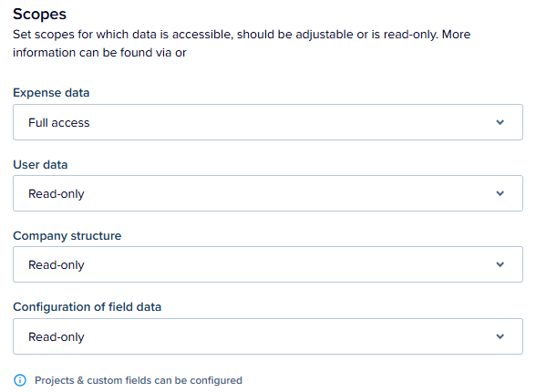The image size is (536, 392).
Task: Expand the Company structure dropdown
Action: (268, 264)
